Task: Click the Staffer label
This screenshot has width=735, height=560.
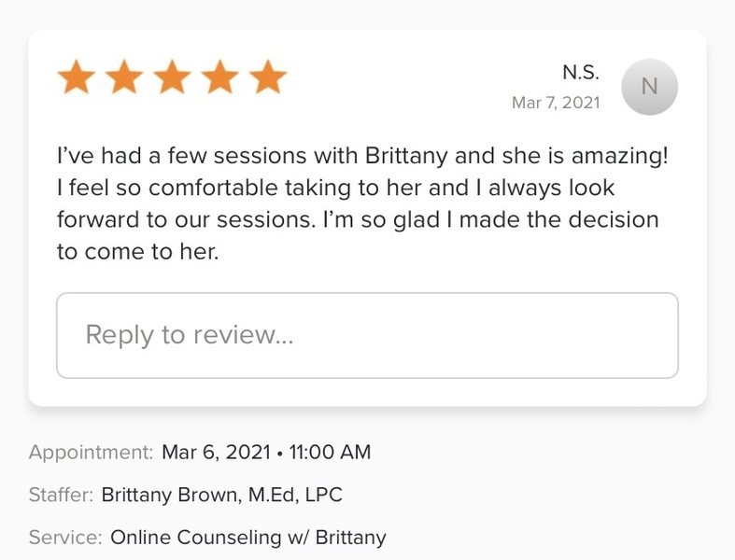Action: pyautogui.click(x=61, y=496)
